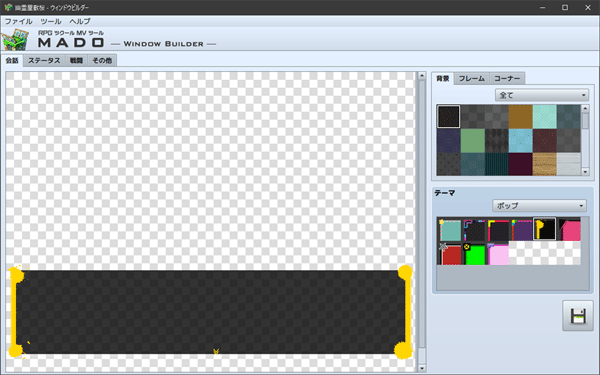Select the light pink theme thumbnail

[x=498, y=253]
